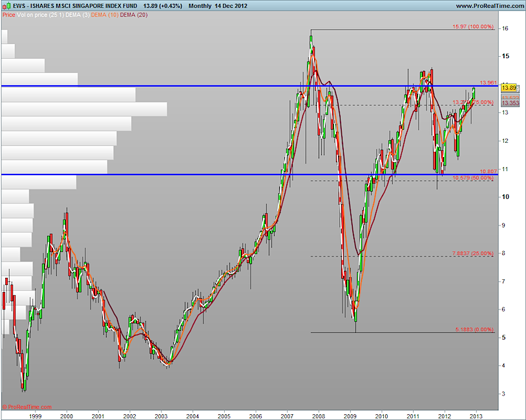Image resolution: width=526 pixels, height=420 pixels.
Task: Click the © ProRealTime.com copyright link
Action: [27, 407]
